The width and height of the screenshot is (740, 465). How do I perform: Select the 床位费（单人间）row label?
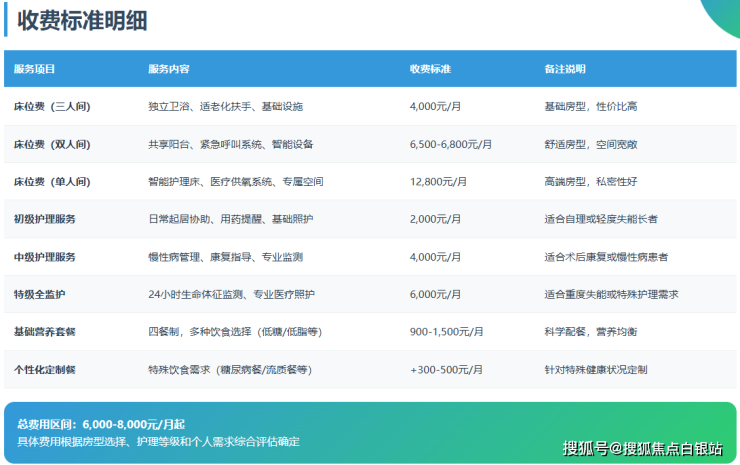(x=52, y=182)
